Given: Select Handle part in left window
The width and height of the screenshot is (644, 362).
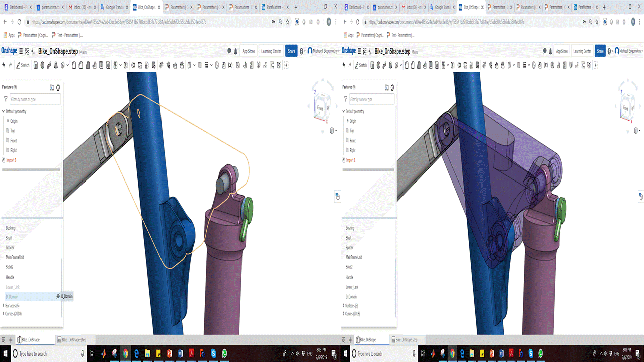Looking at the screenshot, I should coord(10,277).
